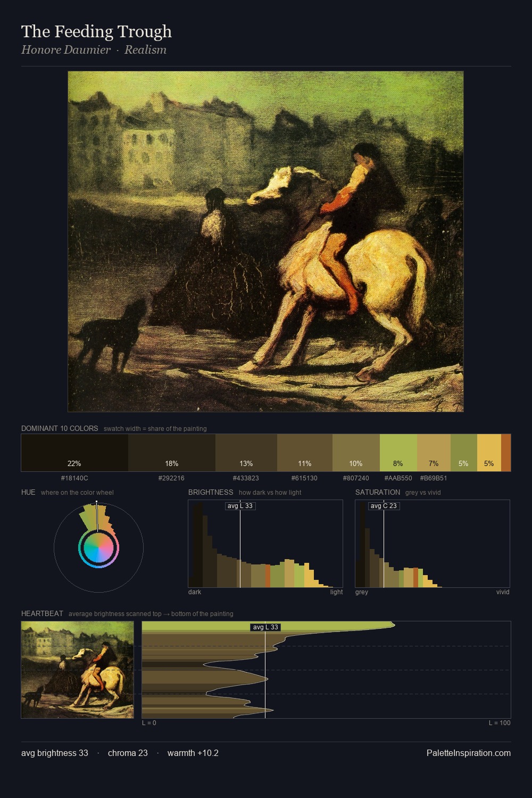Pick the 7% tan swatch #B69B51
This screenshot has width=532, height=798.
pyautogui.click(x=434, y=453)
